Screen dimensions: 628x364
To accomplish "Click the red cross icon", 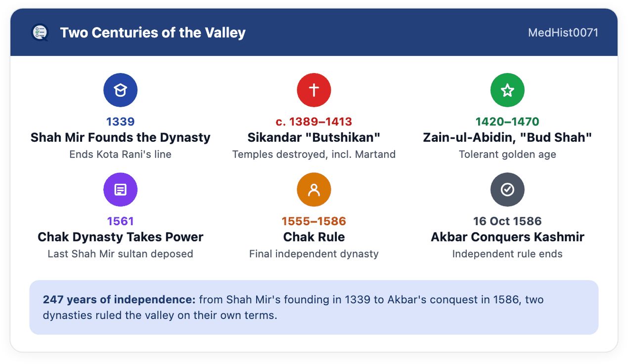I will 314,90.
